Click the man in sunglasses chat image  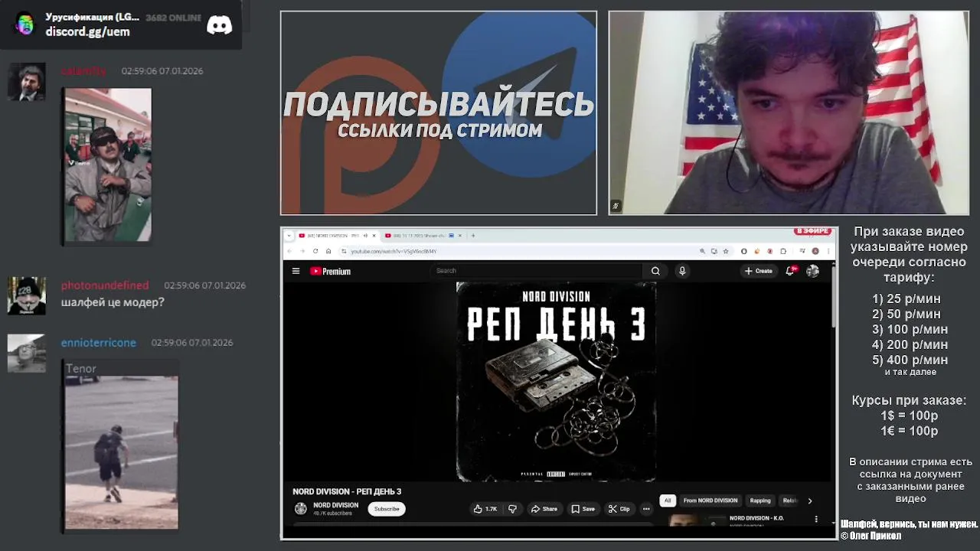(x=108, y=165)
